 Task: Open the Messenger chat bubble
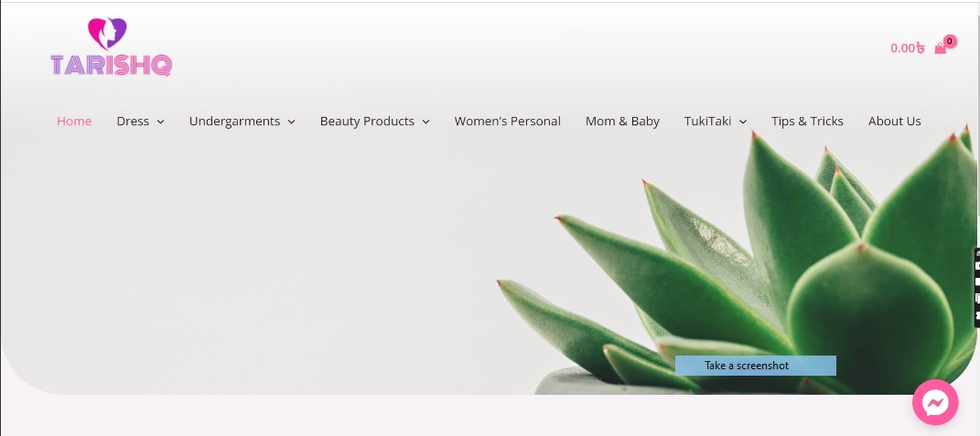935,403
